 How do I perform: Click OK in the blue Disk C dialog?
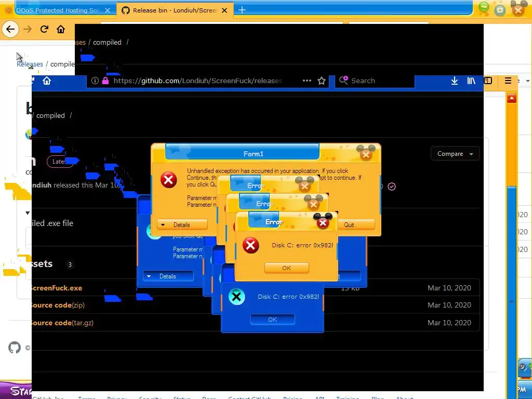[272, 320]
